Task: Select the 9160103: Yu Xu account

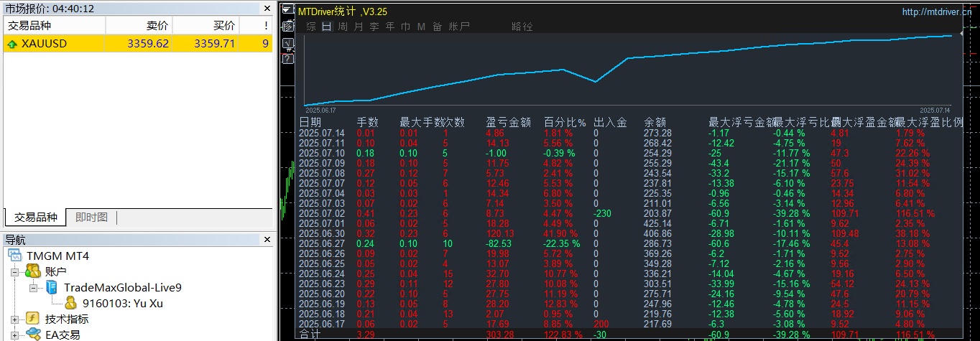Action: point(122,303)
